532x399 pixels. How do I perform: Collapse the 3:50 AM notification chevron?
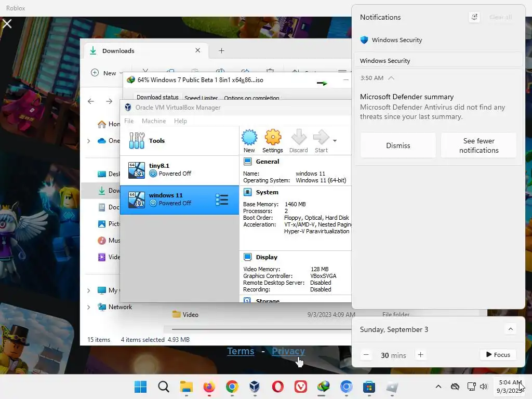[x=391, y=78]
